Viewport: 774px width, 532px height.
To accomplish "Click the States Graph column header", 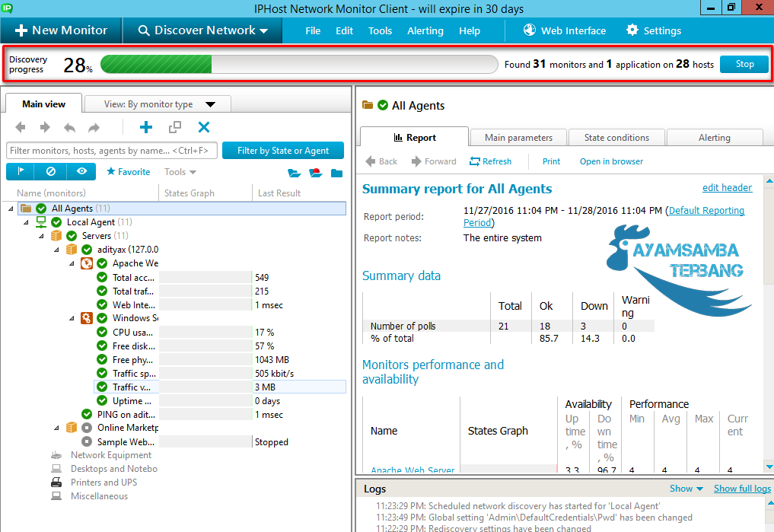I will coord(190,193).
